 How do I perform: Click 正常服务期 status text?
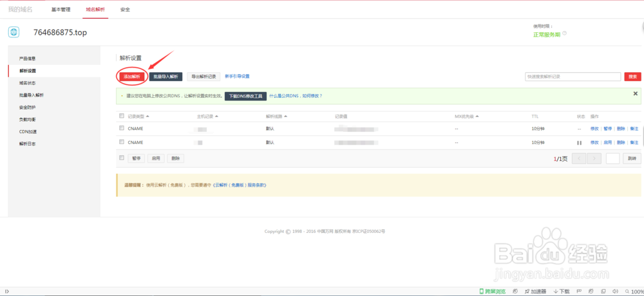(x=547, y=35)
